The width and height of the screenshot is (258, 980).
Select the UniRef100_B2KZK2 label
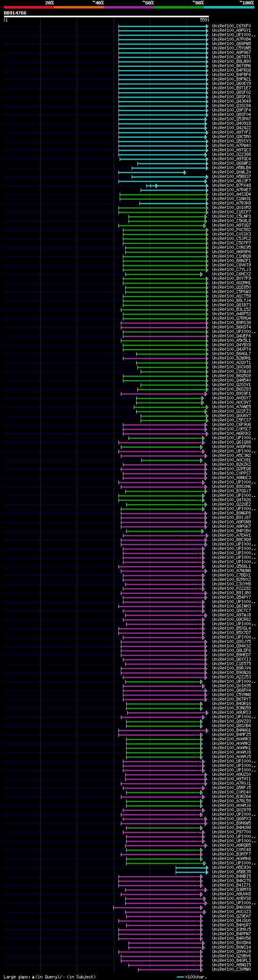[x=231, y=465]
